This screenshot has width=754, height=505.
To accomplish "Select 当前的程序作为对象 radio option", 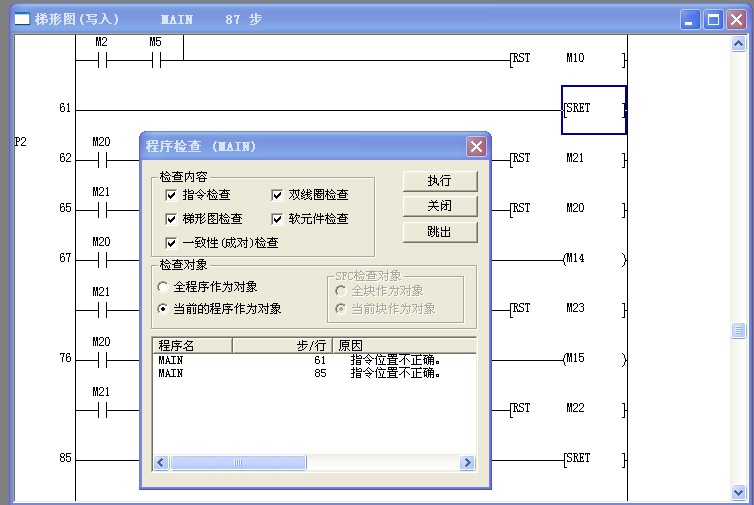I will [x=163, y=309].
